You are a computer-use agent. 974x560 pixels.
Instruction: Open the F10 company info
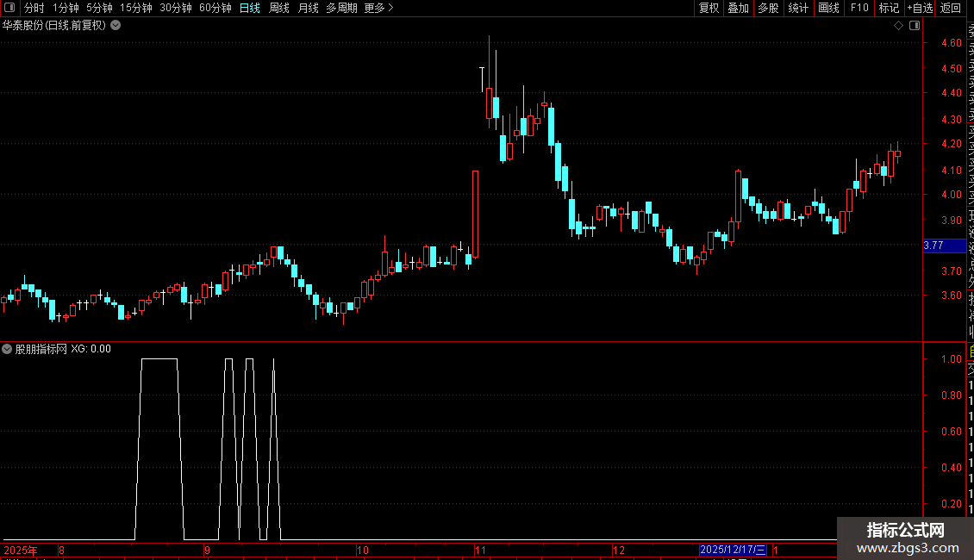[x=859, y=8]
